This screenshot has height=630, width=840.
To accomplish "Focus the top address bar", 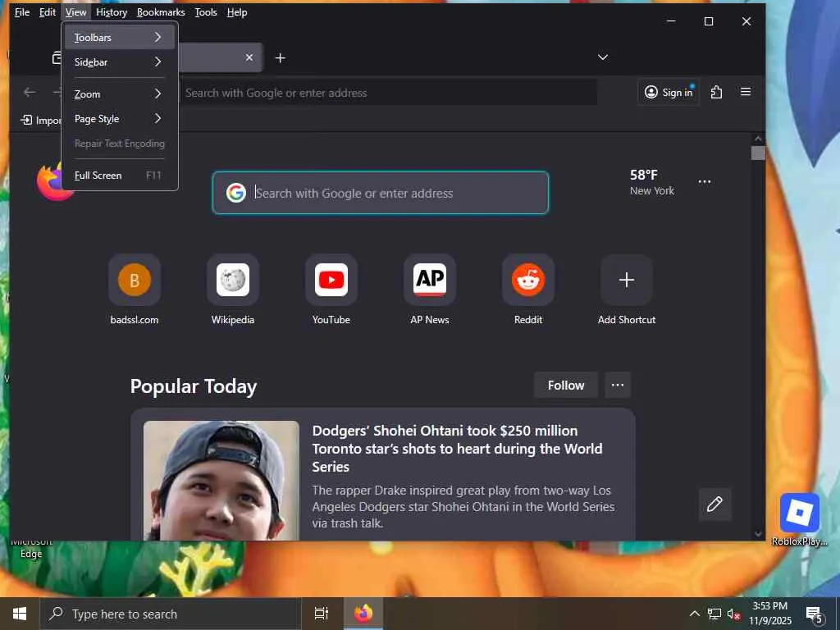I will point(388,93).
